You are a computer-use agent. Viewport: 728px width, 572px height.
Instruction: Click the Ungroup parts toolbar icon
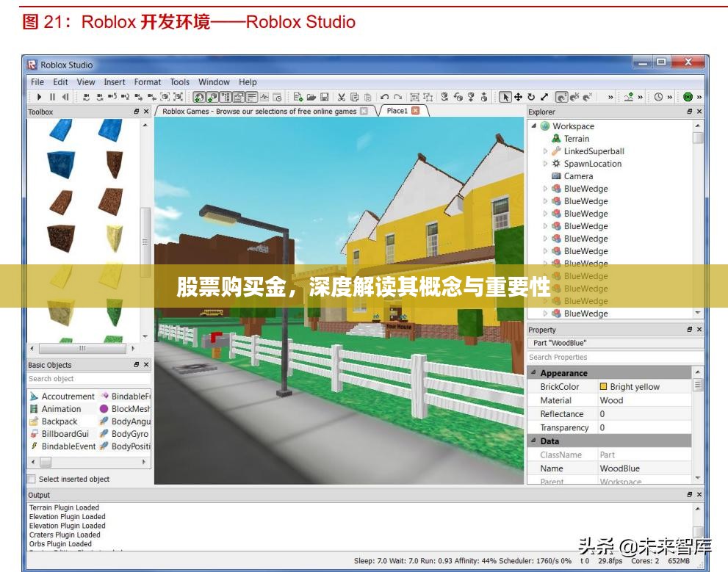[x=428, y=97]
